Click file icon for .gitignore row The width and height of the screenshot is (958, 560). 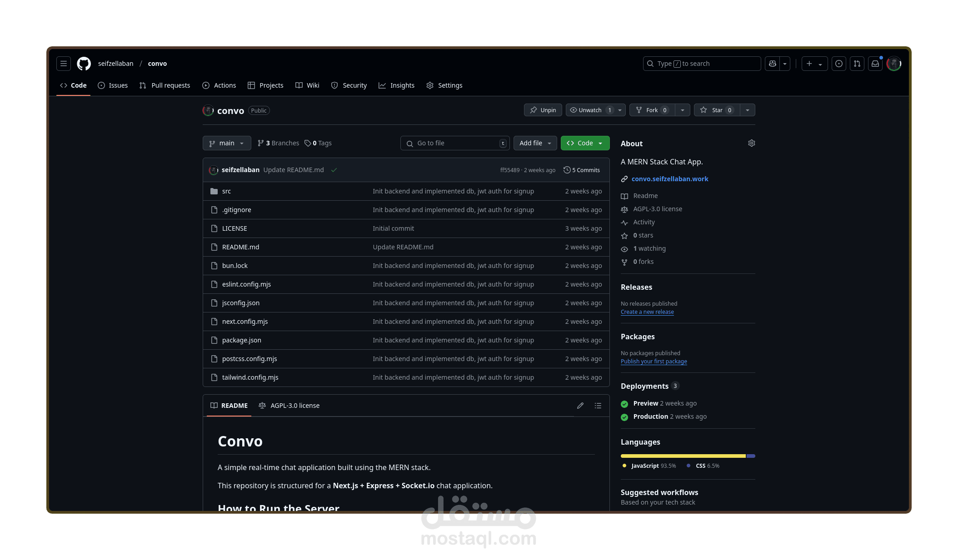(x=214, y=210)
